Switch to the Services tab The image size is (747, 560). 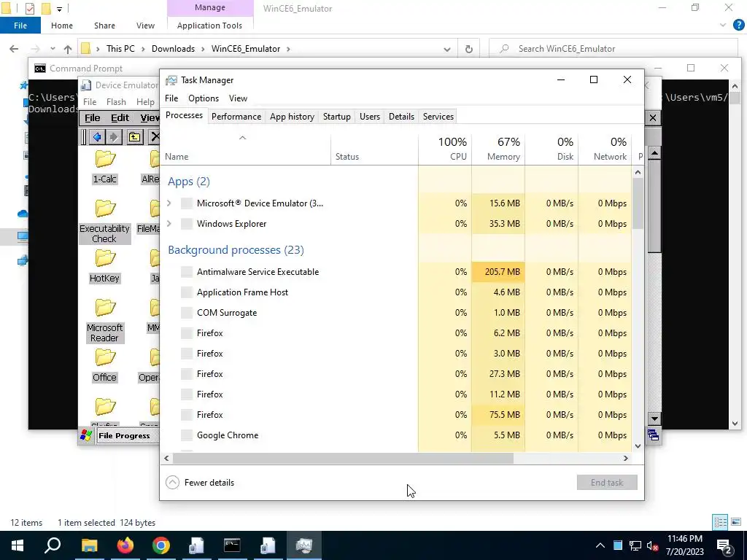[438, 117]
